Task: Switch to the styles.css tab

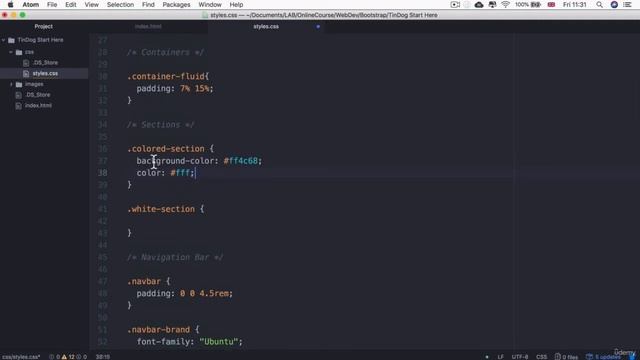Action: click(x=266, y=27)
